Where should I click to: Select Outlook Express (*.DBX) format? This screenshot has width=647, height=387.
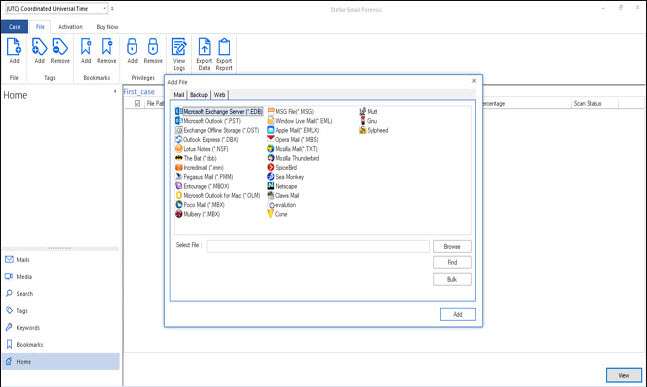point(207,139)
